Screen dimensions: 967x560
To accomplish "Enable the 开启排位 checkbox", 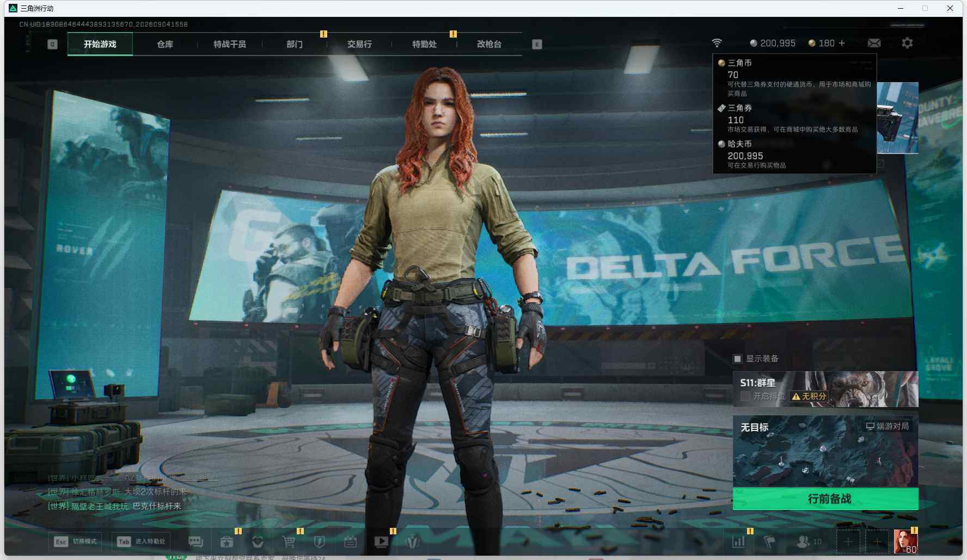I will [745, 396].
